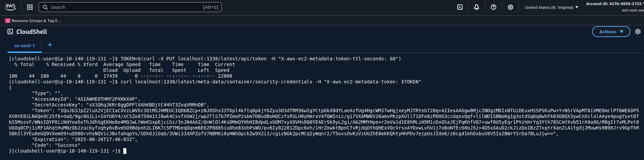Viewport: 644px width, 160px height.
Task: Expand the Actions dropdown button
Action: (611, 32)
